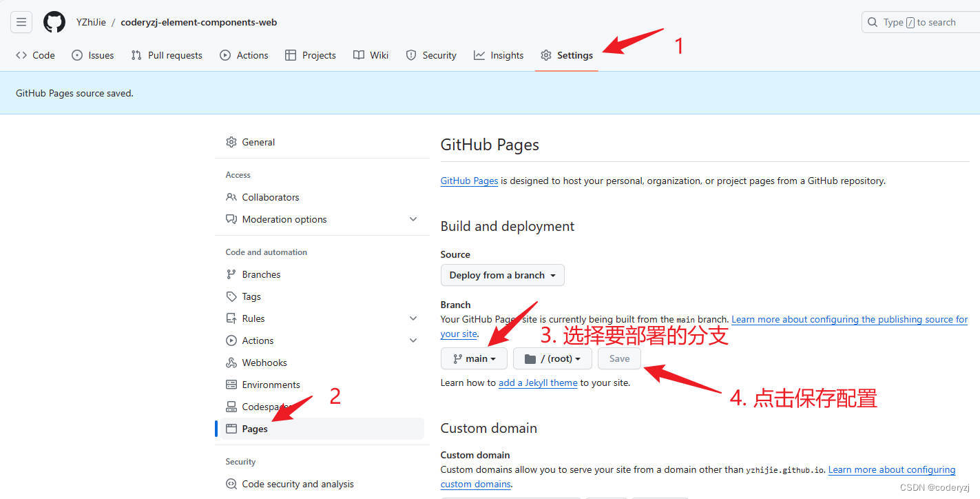Screen dimensions: 980x499
Task: Click the gear icon on Settings tab
Action: (546, 55)
